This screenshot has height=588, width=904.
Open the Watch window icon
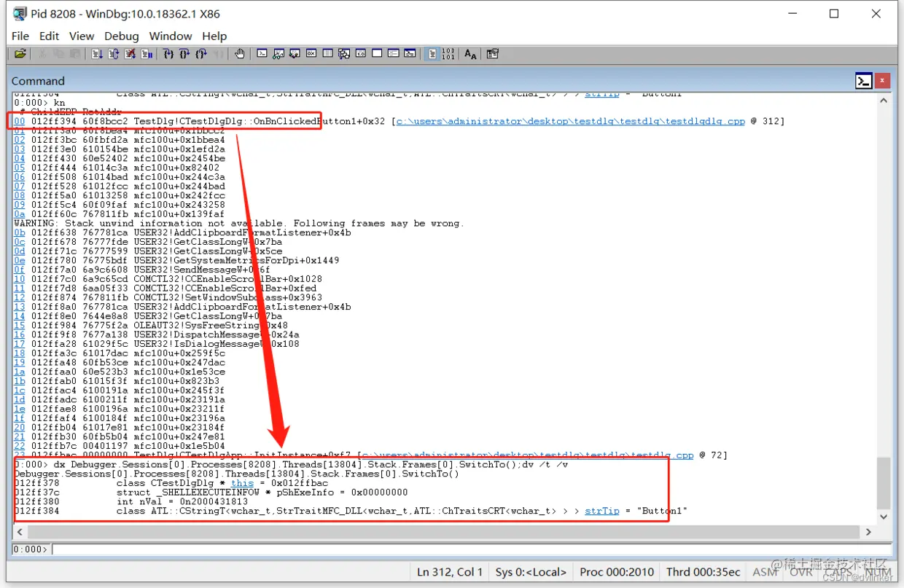tap(278, 54)
